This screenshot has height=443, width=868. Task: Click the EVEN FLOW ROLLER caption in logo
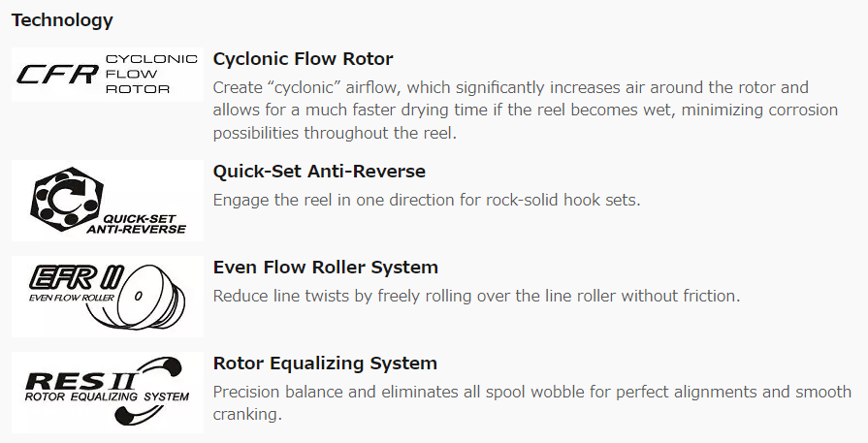tap(72, 298)
